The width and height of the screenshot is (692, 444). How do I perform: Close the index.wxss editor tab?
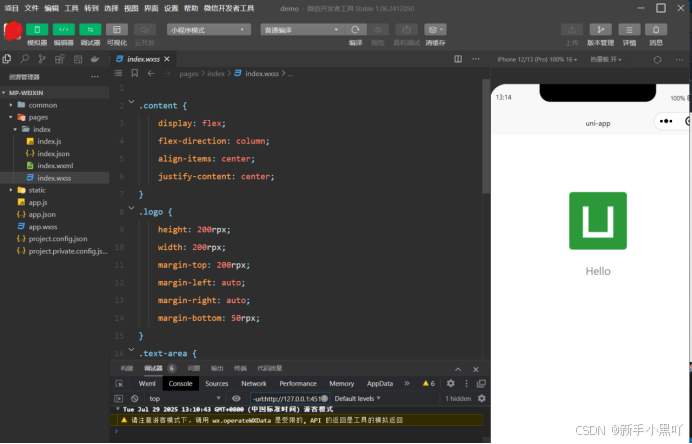click(167, 59)
